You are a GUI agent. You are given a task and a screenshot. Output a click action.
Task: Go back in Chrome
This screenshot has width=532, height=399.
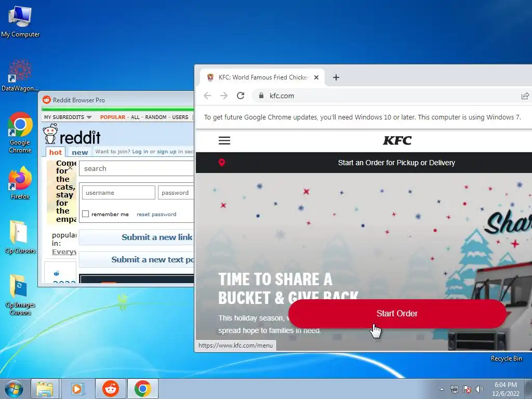207,96
